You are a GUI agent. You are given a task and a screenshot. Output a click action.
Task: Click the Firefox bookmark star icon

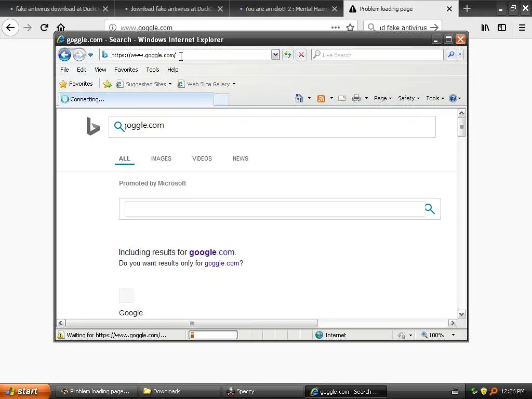(x=350, y=28)
